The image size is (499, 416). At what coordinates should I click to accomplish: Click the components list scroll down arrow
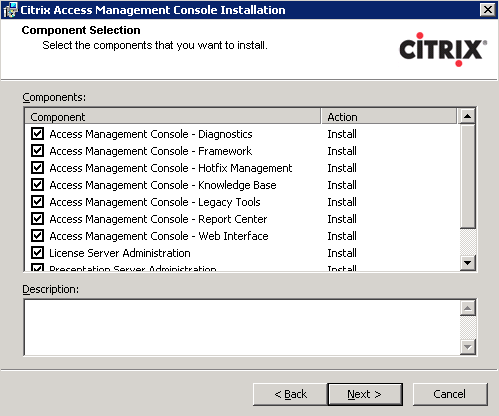coord(468,263)
